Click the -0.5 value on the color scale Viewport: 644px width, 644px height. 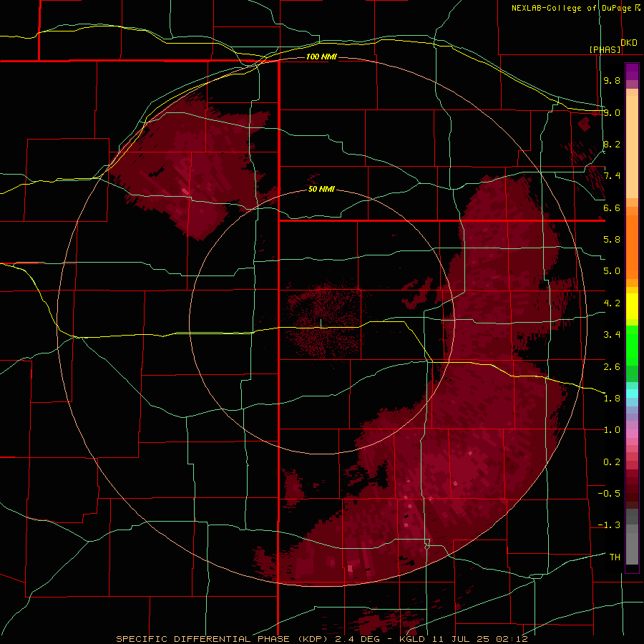[609, 494]
